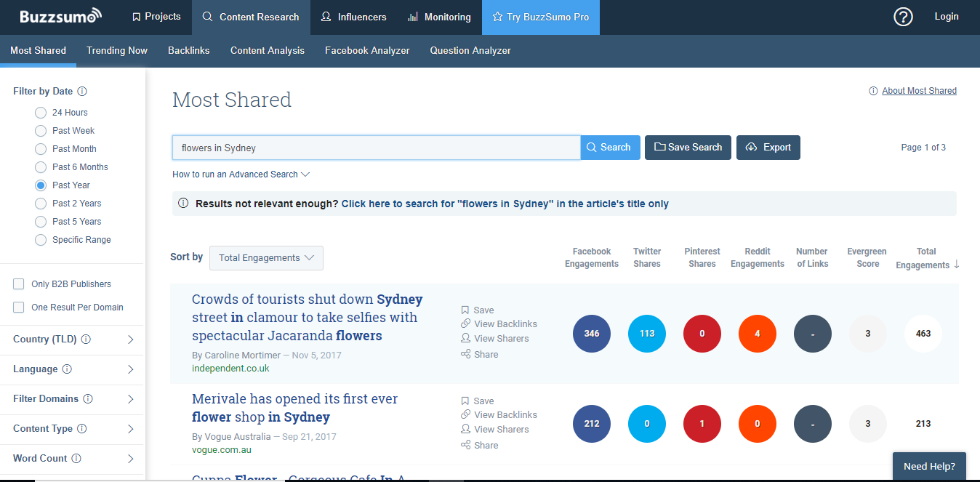This screenshot has width=980, height=482.
Task: View Backlinks for independent.co.uk article
Action: click(499, 324)
